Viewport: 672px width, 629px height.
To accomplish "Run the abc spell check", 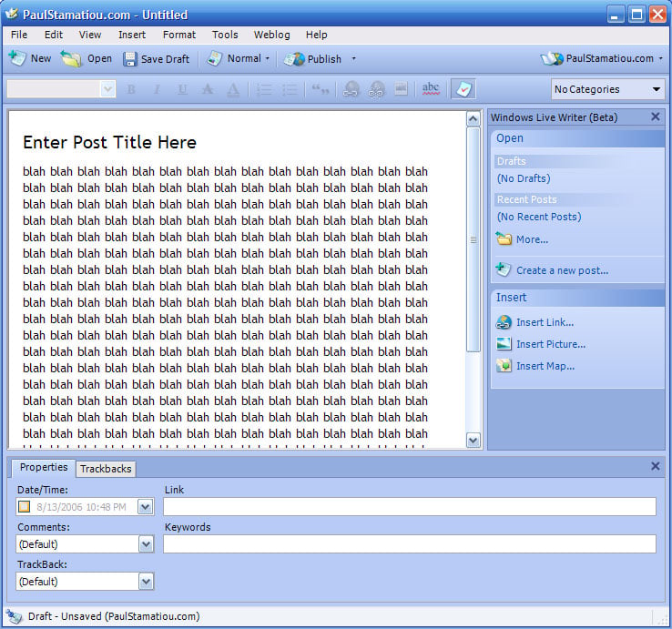I will [x=431, y=88].
